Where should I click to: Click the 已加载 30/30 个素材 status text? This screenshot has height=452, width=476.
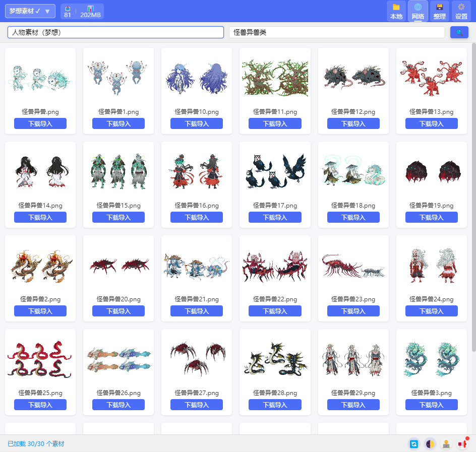[x=36, y=444]
